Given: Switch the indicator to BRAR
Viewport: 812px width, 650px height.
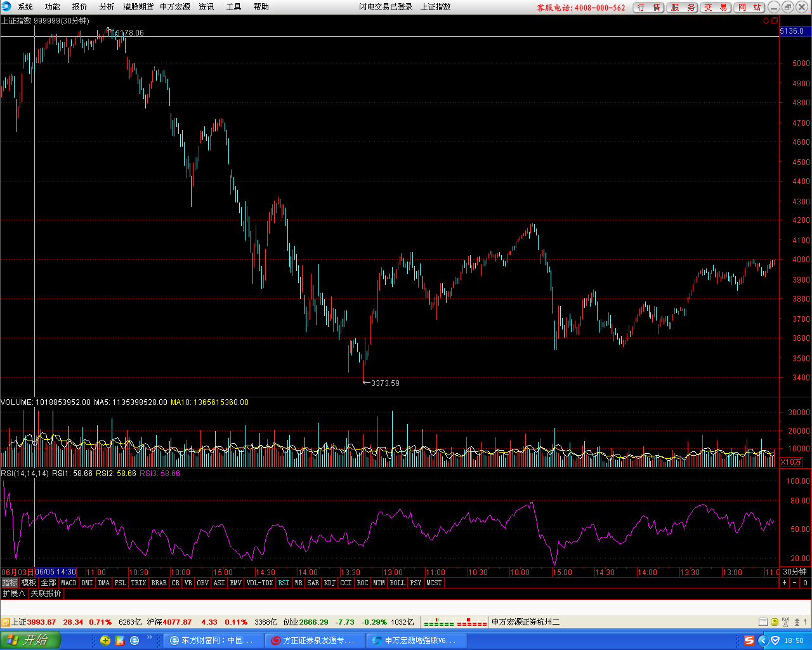Looking at the screenshot, I should (x=159, y=583).
